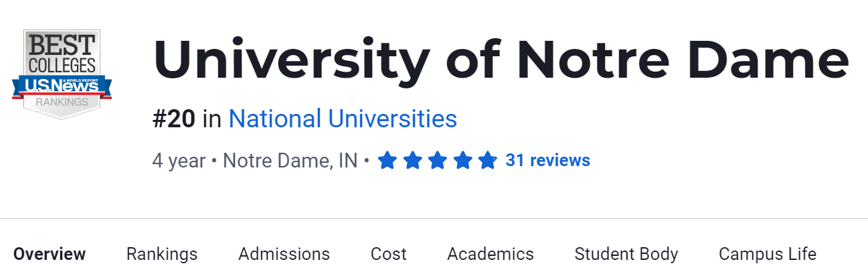Click the 4 year label
868x278 pixels.
coord(179,161)
